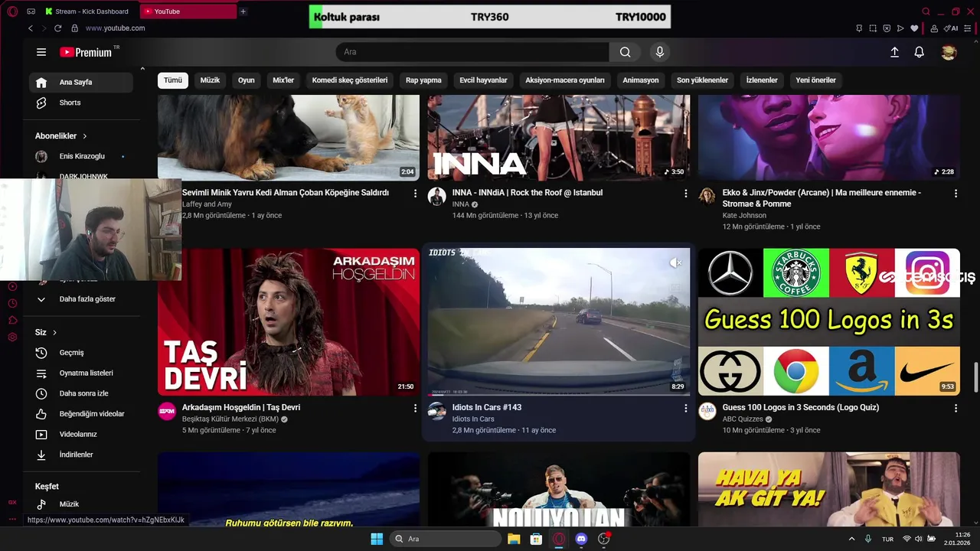Open the YouTube guide hamburger menu
The height and width of the screenshot is (551, 980).
coord(41,52)
